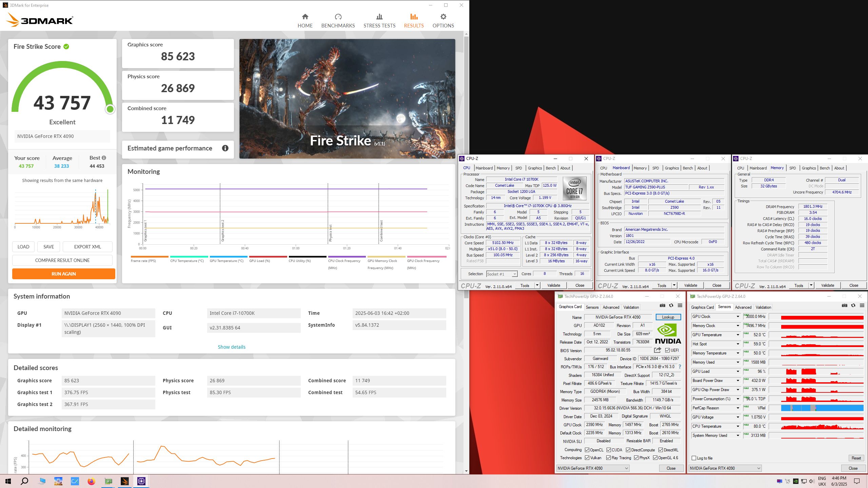Click the info icon beside Estimated game performance
Viewport: 868px width, 488px height.
tap(225, 148)
